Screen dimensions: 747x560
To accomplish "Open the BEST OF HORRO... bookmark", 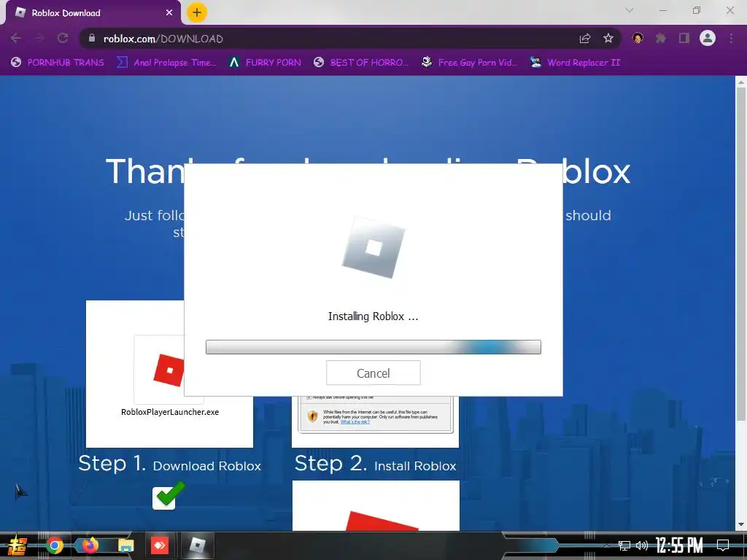I will (361, 63).
